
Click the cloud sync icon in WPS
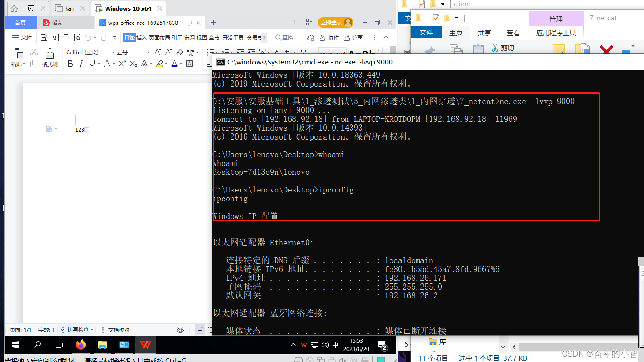(x=311, y=38)
